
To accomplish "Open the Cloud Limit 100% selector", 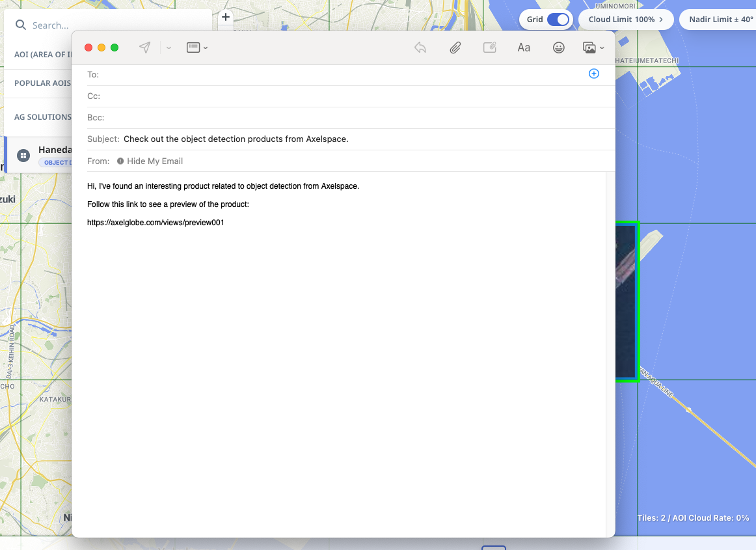I will pyautogui.click(x=626, y=20).
